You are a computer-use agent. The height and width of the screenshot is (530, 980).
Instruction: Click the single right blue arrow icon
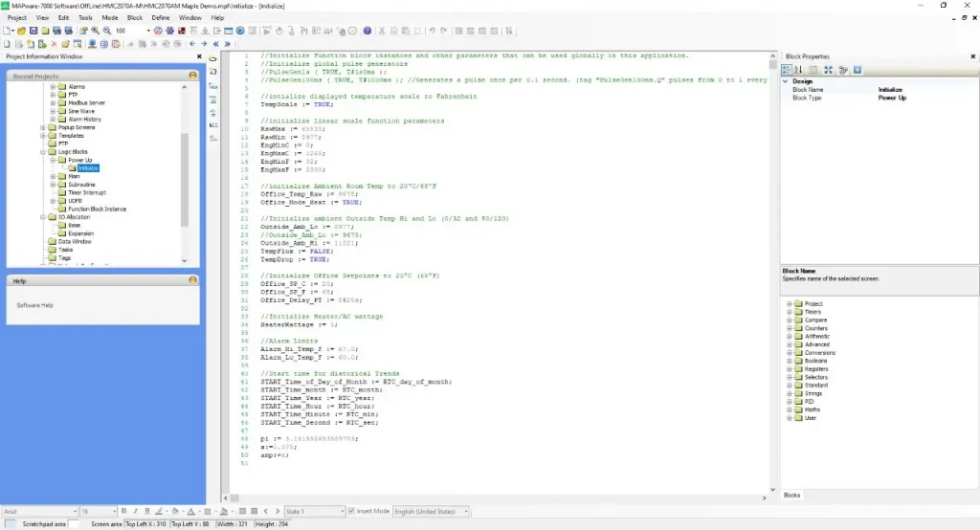click(205, 44)
